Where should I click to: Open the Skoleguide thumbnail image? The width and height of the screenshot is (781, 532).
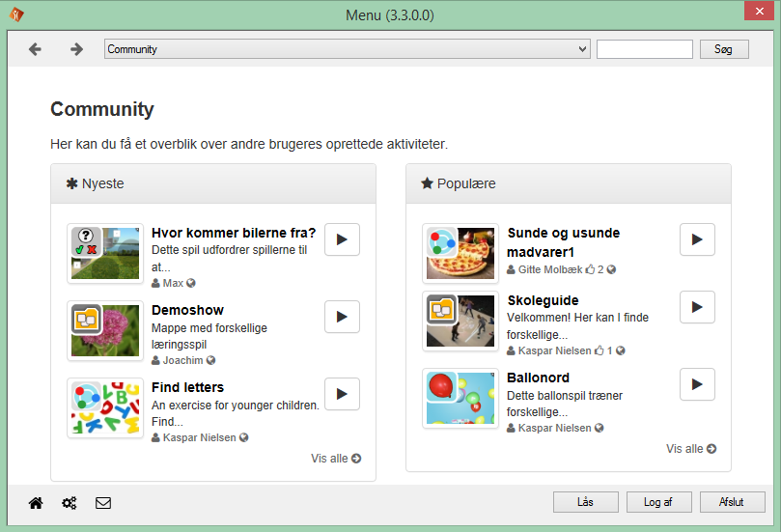pyautogui.click(x=460, y=322)
